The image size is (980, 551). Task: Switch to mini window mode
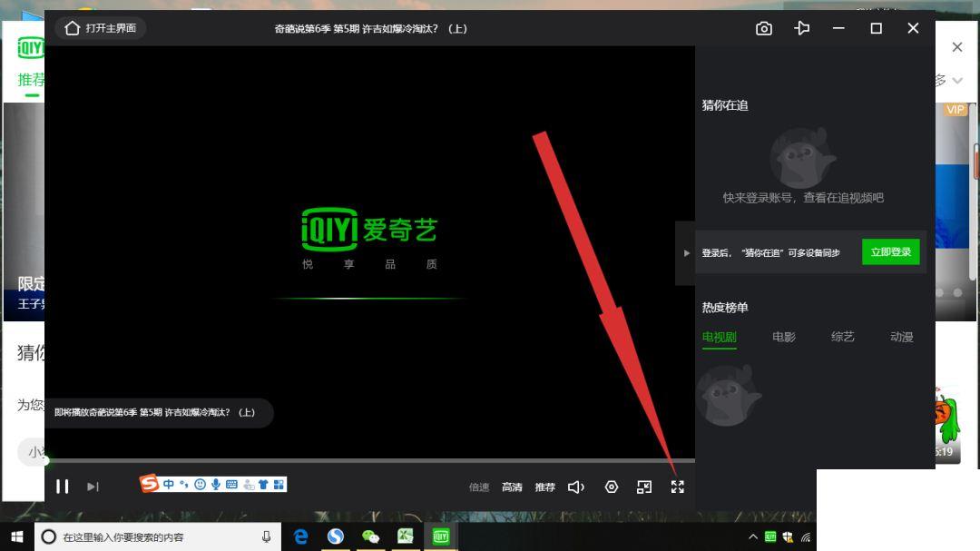coord(643,487)
